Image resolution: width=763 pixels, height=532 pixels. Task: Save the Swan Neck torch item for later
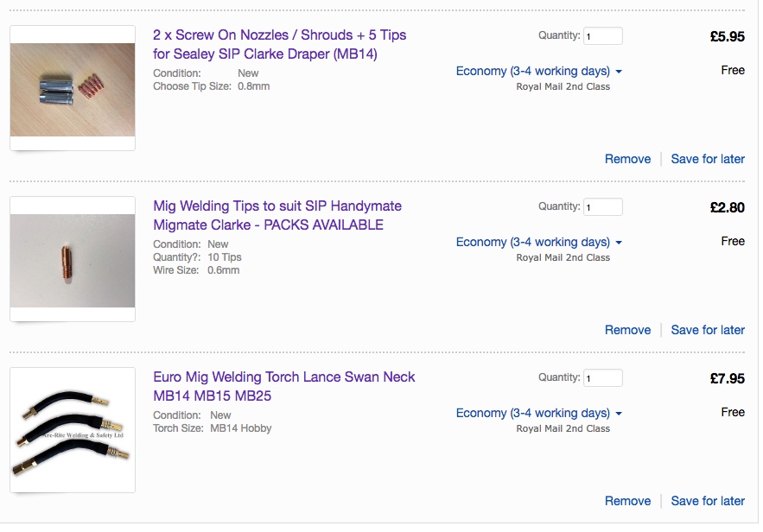(x=708, y=501)
